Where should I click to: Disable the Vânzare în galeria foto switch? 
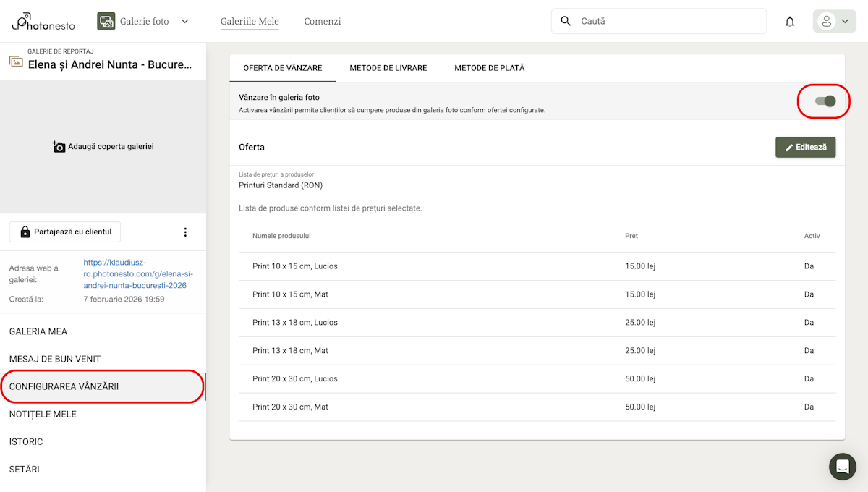tap(825, 101)
